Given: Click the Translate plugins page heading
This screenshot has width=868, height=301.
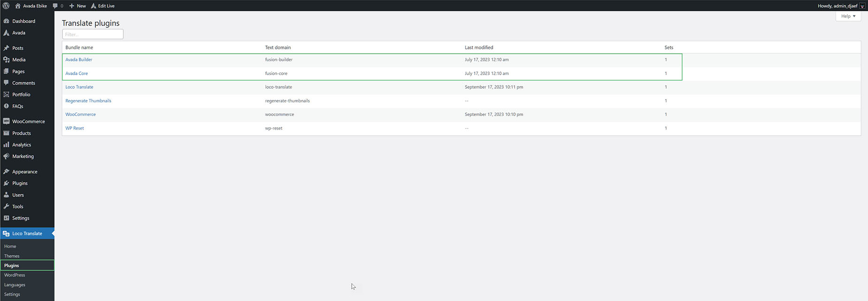Looking at the screenshot, I should pyautogui.click(x=91, y=23).
